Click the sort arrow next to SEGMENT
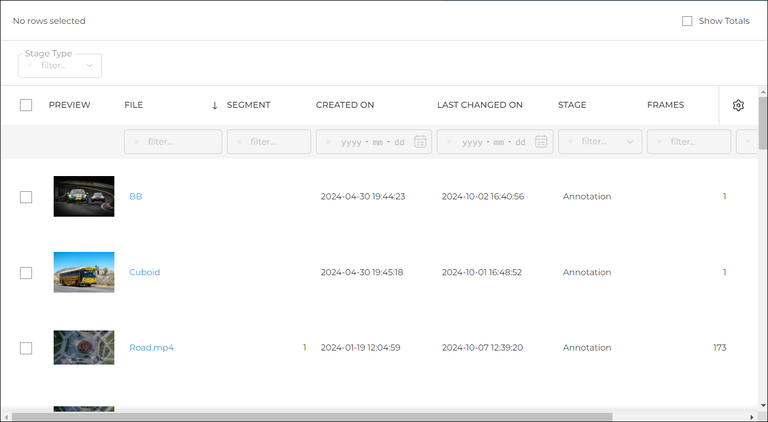The width and height of the screenshot is (768, 422). click(215, 105)
